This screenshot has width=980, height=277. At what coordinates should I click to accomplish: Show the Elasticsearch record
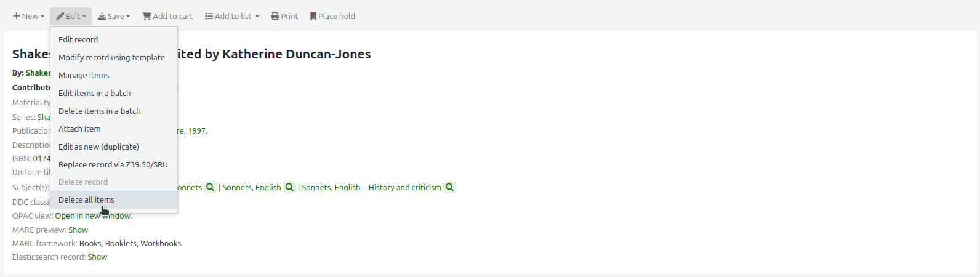(97, 257)
